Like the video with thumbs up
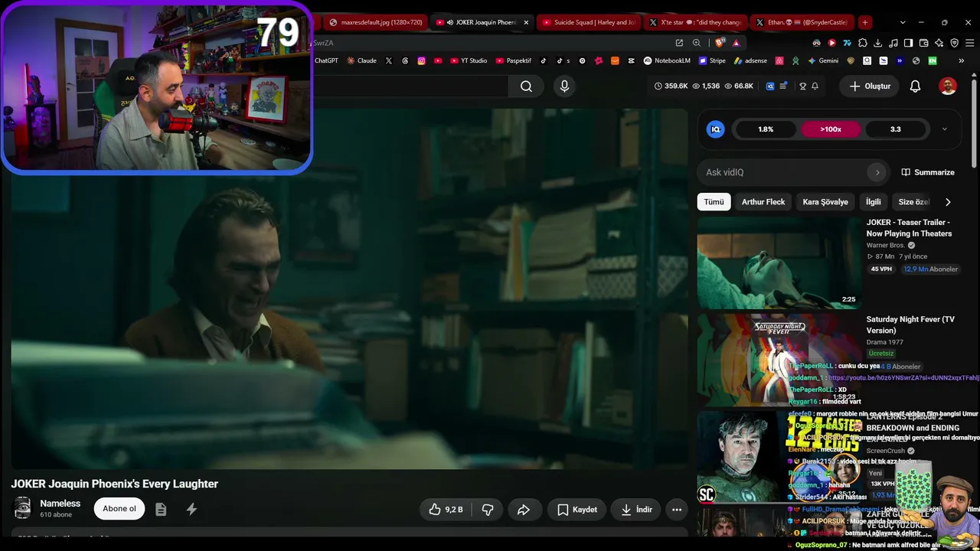Viewport: 980px width, 551px height. [x=446, y=510]
